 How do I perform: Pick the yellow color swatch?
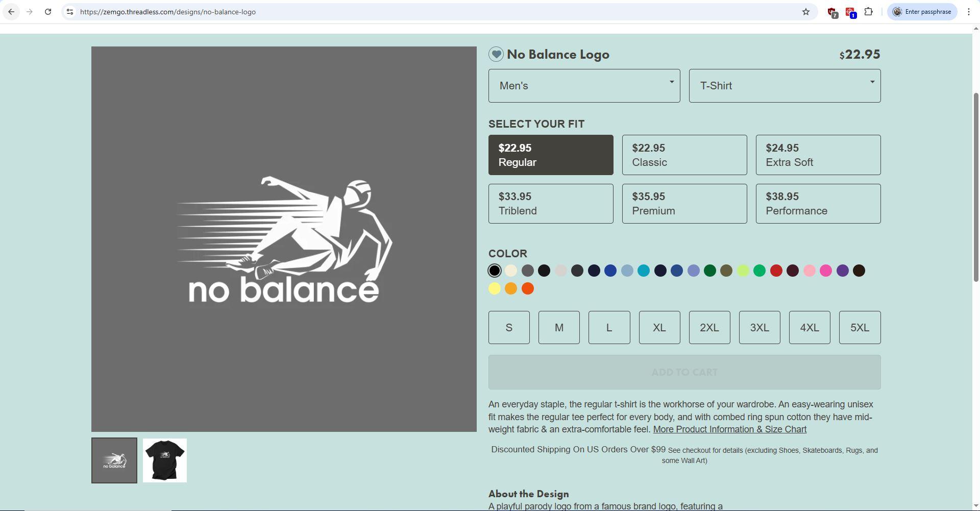click(x=495, y=288)
